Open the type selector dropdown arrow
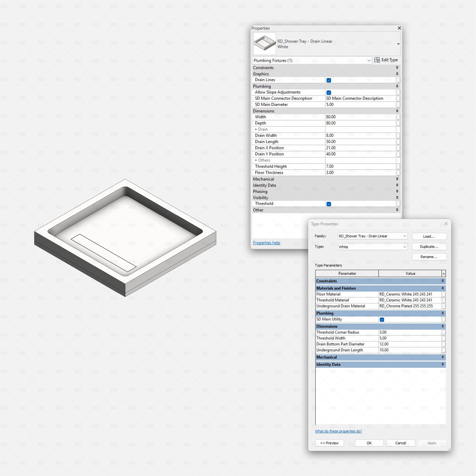Viewport: 476px width, 476px height. pos(398,44)
